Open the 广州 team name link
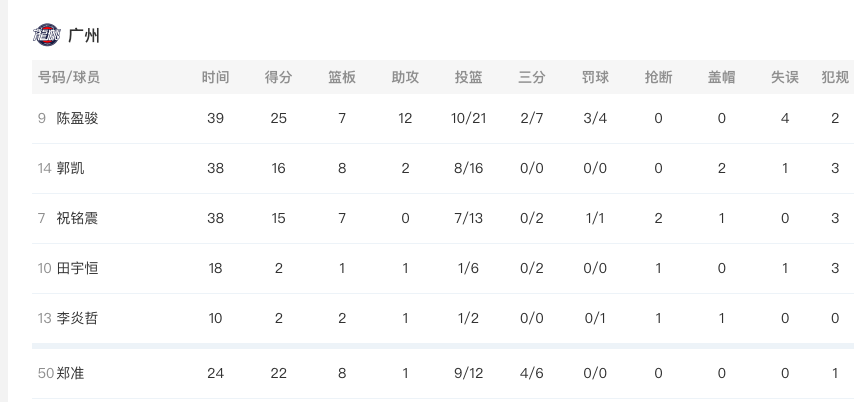 point(84,36)
